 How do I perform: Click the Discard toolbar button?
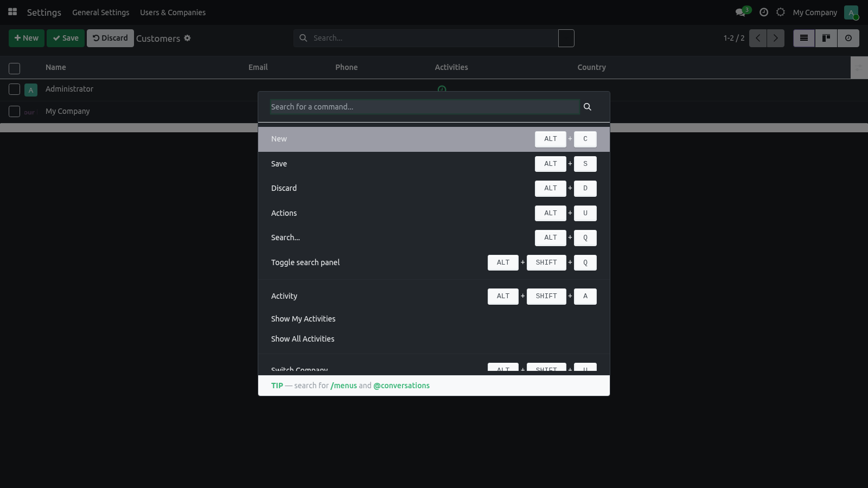click(110, 38)
